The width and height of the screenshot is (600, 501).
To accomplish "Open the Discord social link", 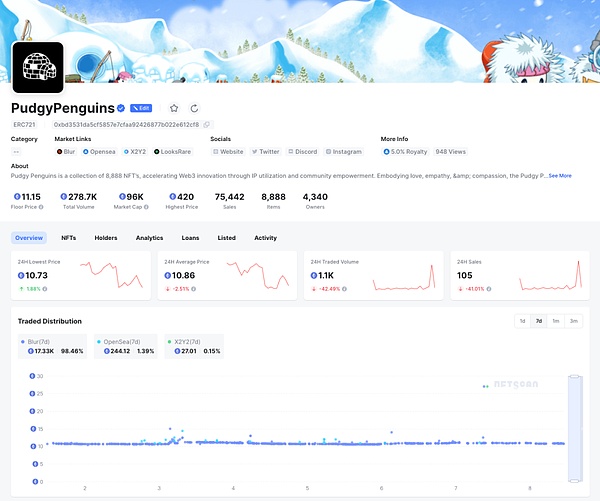I will click(303, 151).
